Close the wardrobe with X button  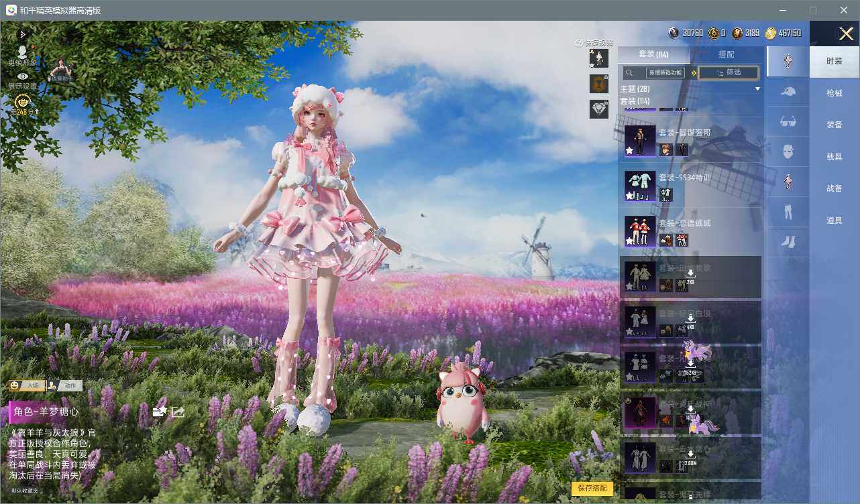846,34
